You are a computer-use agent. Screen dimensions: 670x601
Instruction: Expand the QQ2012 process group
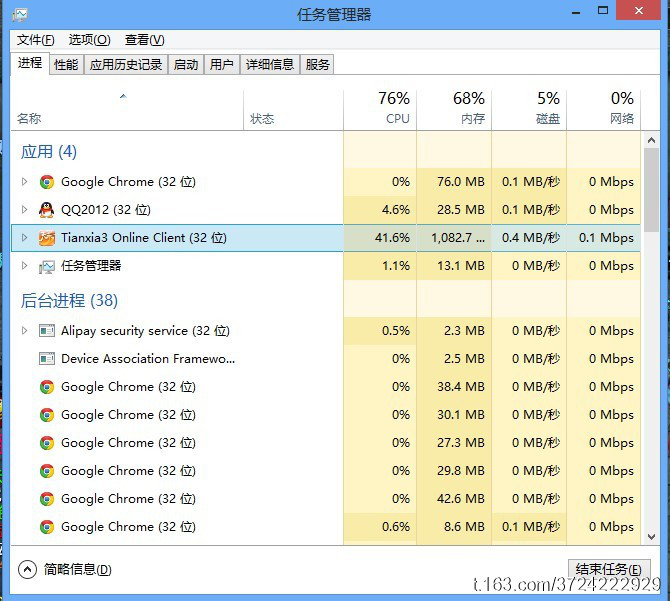[24, 210]
